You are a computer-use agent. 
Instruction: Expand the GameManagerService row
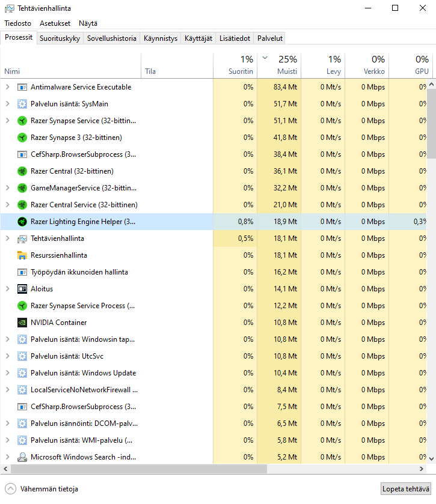point(8,187)
